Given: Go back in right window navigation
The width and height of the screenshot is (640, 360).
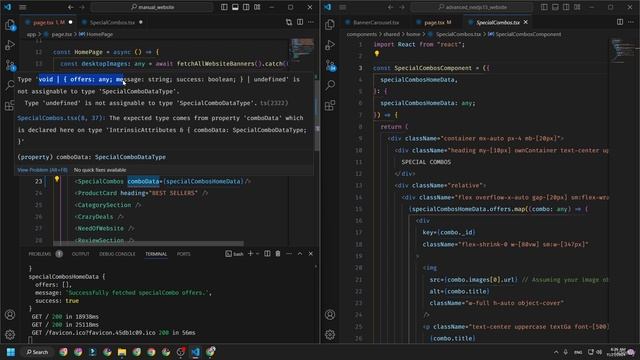Looking at the screenshot, I should 391,7.
